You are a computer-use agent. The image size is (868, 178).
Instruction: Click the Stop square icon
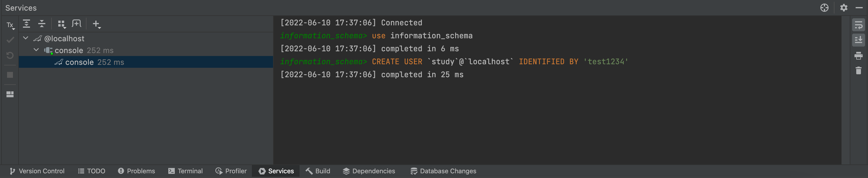click(10, 75)
